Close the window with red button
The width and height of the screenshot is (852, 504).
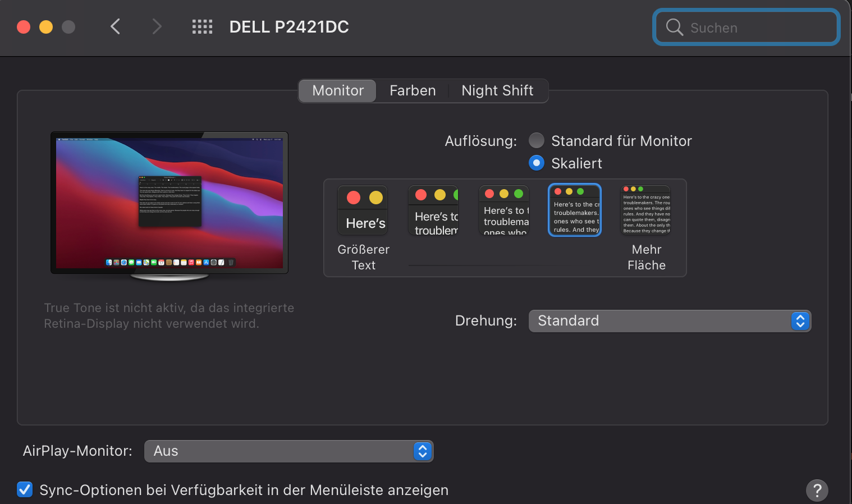(24, 27)
